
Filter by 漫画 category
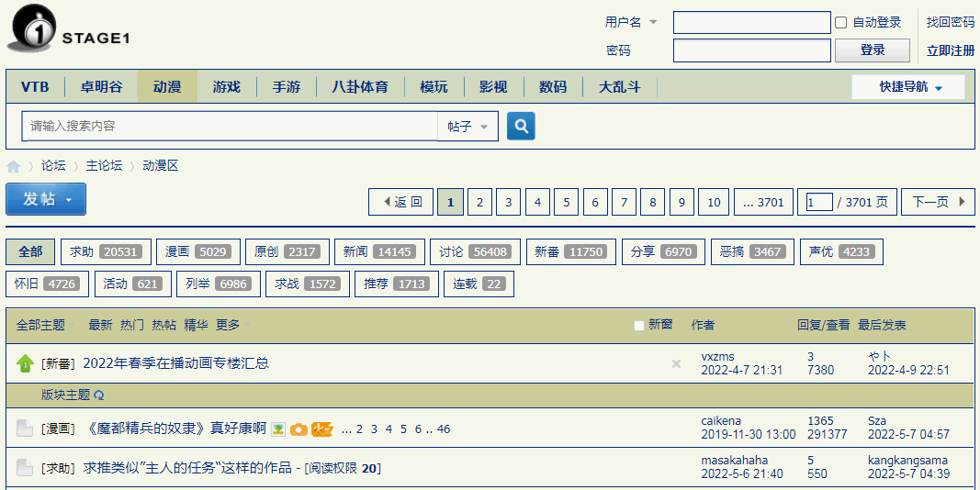click(x=198, y=251)
